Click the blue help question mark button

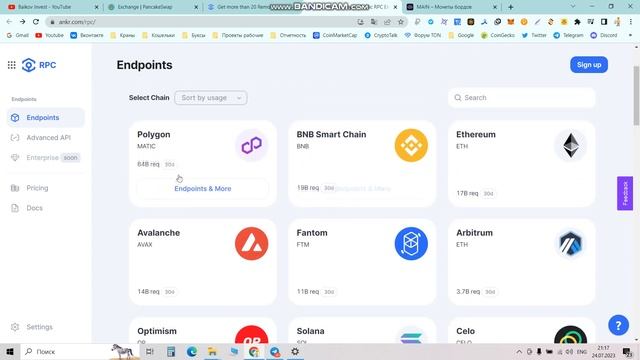(x=618, y=325)
